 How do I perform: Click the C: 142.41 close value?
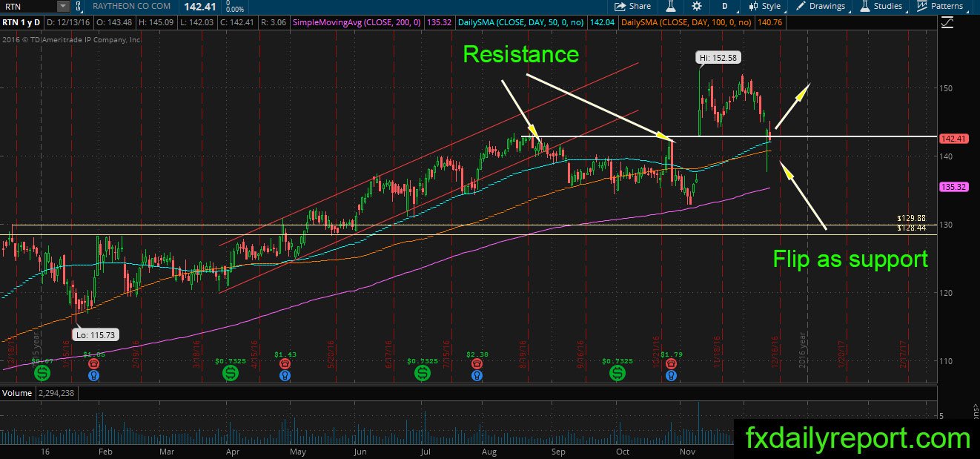coord(236,23)
